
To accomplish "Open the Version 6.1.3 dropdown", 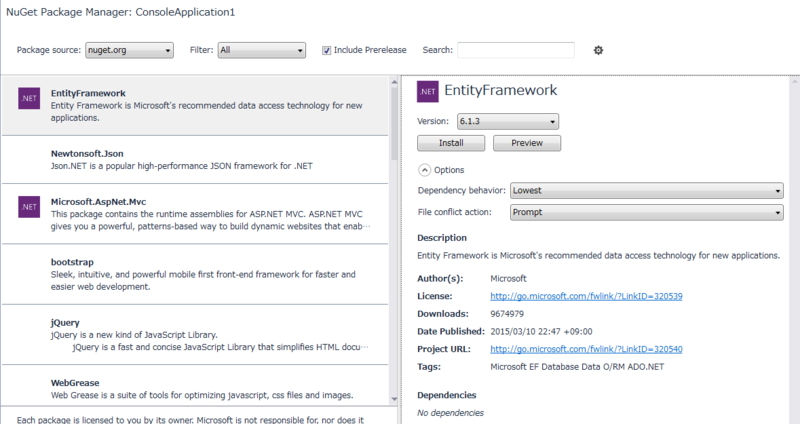I will pos(508,121).
